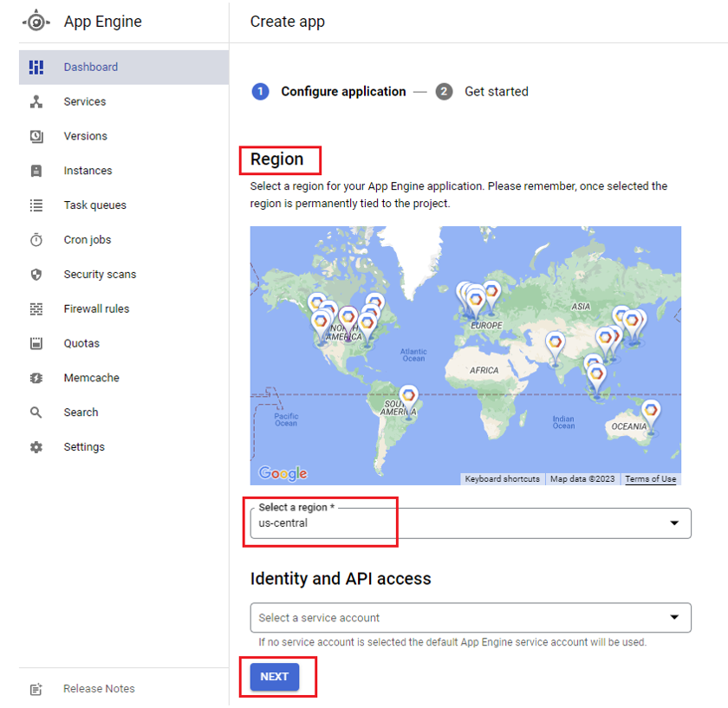Navigate to Memcache

point(123,378)
